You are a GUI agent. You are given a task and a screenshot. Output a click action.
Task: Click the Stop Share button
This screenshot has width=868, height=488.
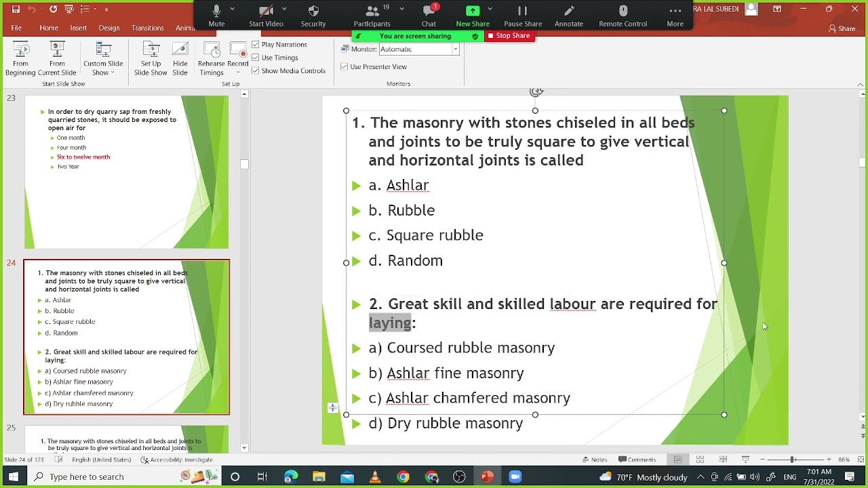pyautogui.click(x=509, y=36)
